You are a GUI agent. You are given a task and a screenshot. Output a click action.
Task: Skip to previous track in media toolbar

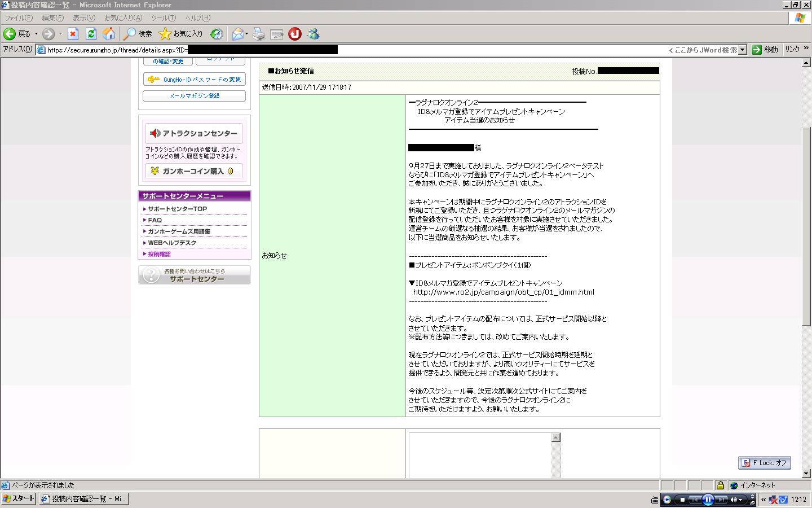[694, 500]
